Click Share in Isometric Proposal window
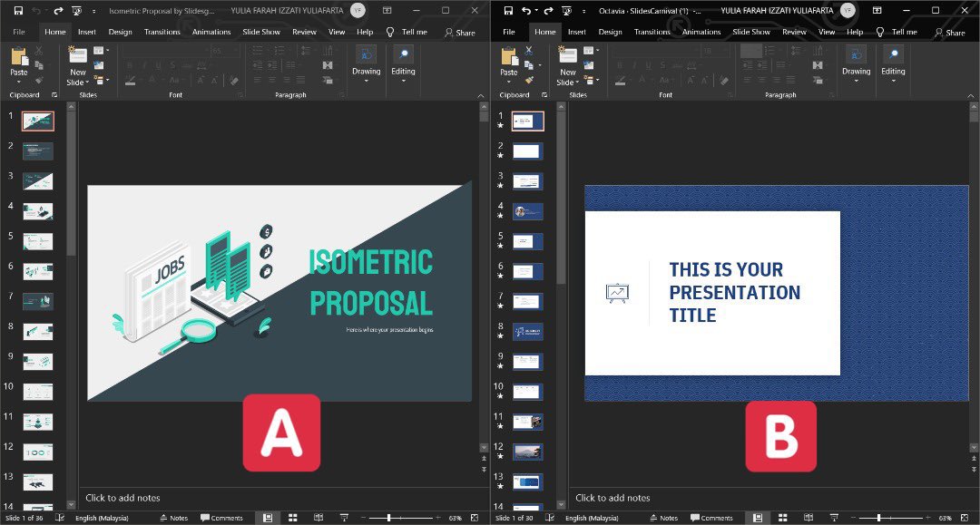The width and height of the screenshot is (980, 525). [460, 33]
